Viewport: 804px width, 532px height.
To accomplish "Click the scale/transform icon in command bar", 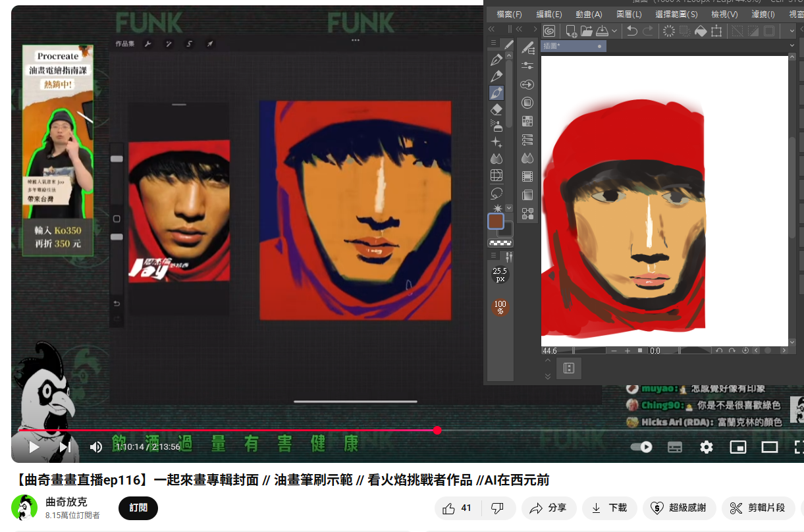I will pyautogui.click(x=716, y=31).
